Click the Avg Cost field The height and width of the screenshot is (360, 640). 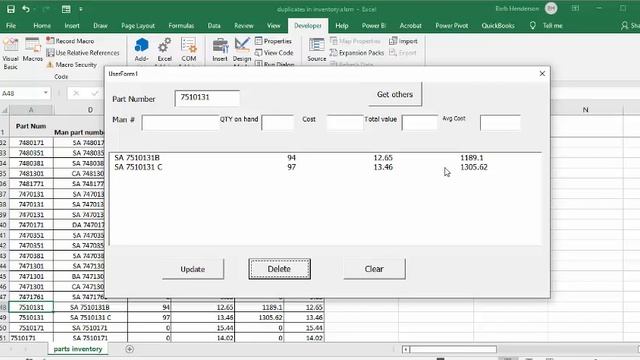tap(500, 122)
